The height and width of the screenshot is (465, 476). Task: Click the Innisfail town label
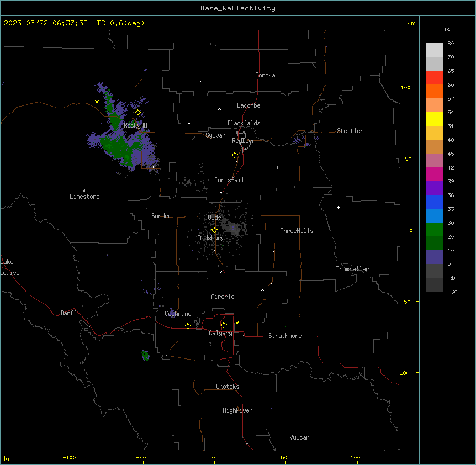pyautogui.click(x=229, y=180)
